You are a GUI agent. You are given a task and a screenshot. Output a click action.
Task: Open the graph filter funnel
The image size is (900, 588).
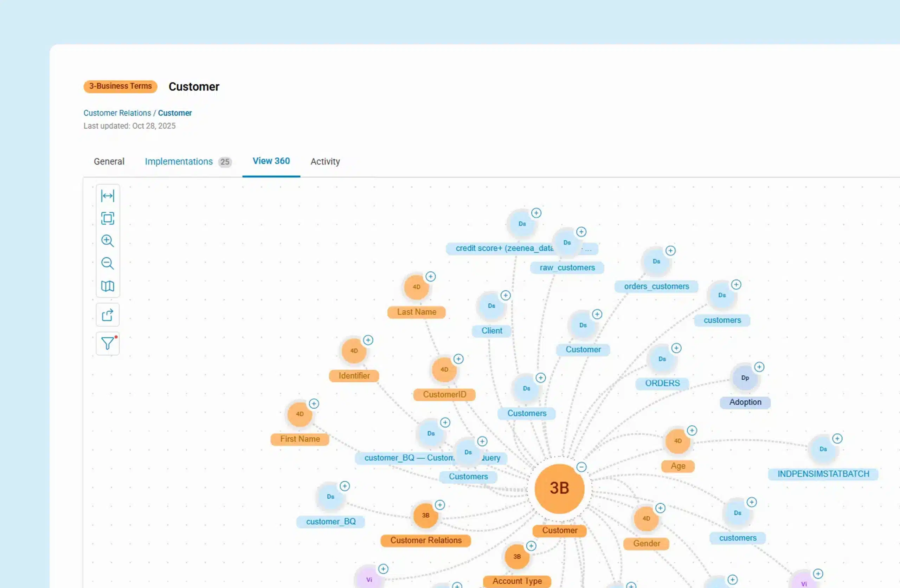click(x=107, y=343)
